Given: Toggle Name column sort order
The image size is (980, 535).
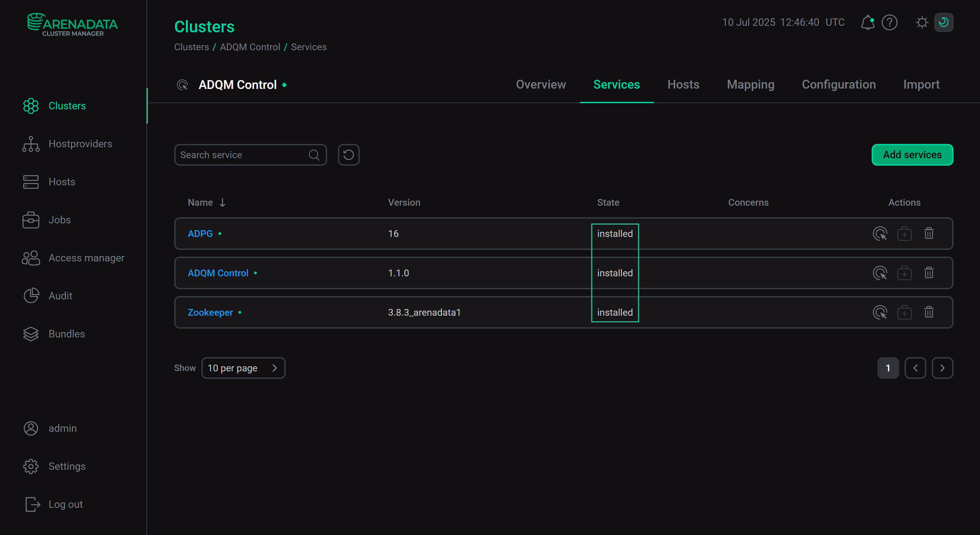Looking at the screenshot, I should (222, 202).
